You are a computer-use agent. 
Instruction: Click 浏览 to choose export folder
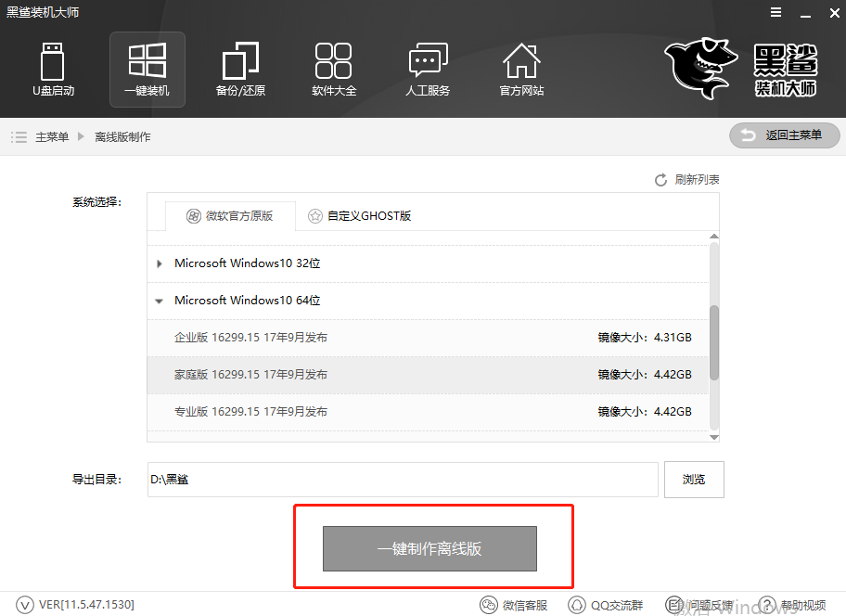point(694,480)
